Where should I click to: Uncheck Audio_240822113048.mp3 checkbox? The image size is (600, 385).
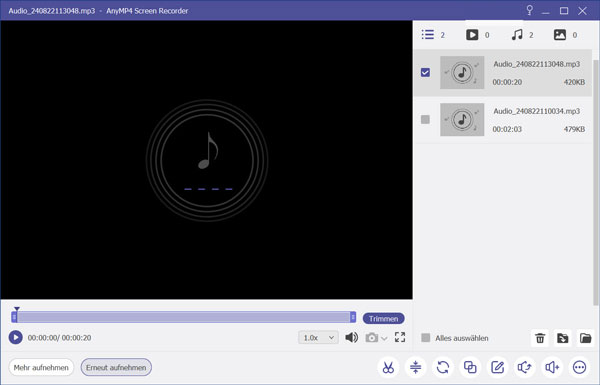click(x=425, y=72)
